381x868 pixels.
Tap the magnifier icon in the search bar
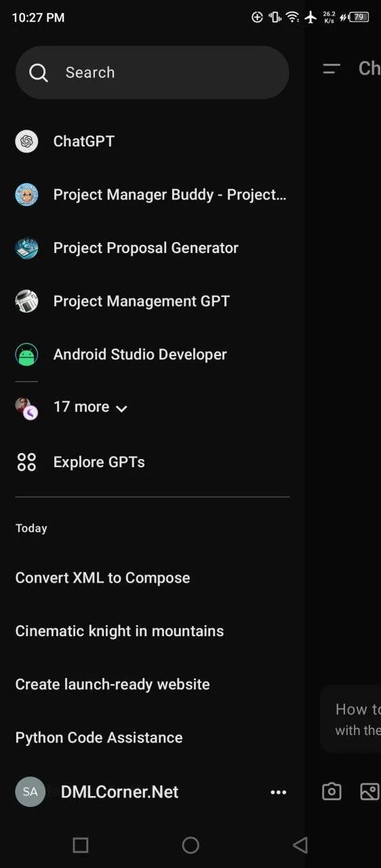(x=39, y=73)
